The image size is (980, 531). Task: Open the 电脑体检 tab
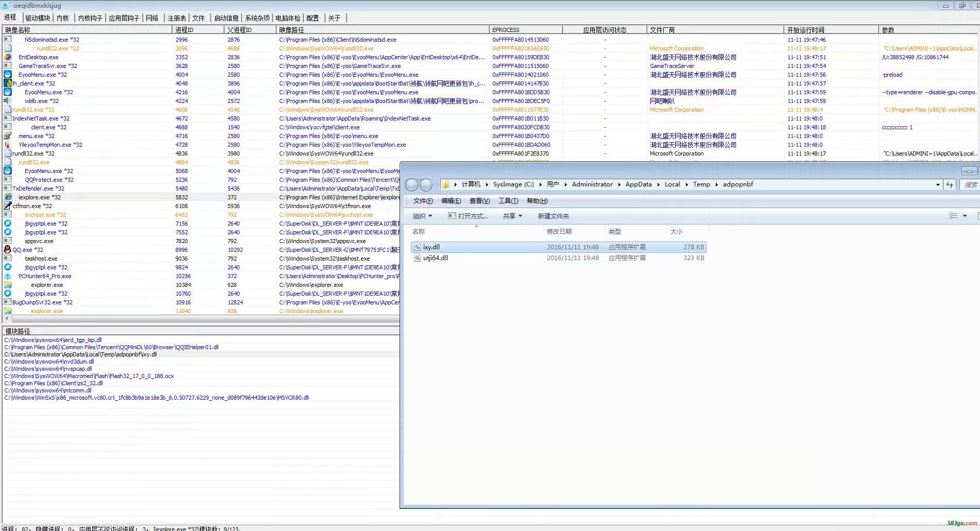pos(288,18)
